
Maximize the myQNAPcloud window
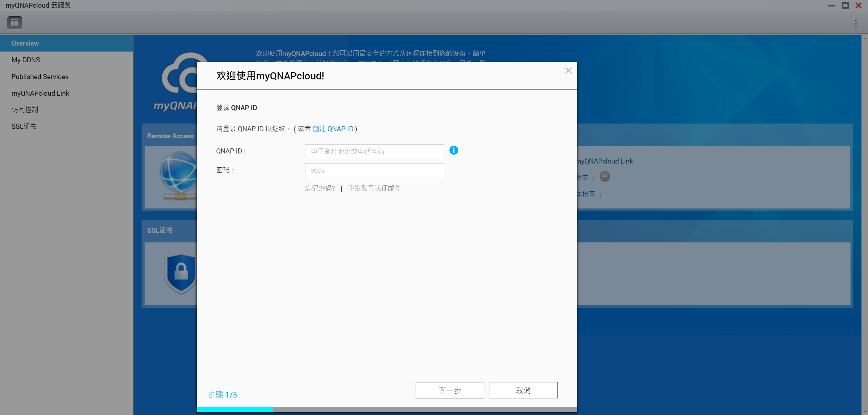[845, 5]
